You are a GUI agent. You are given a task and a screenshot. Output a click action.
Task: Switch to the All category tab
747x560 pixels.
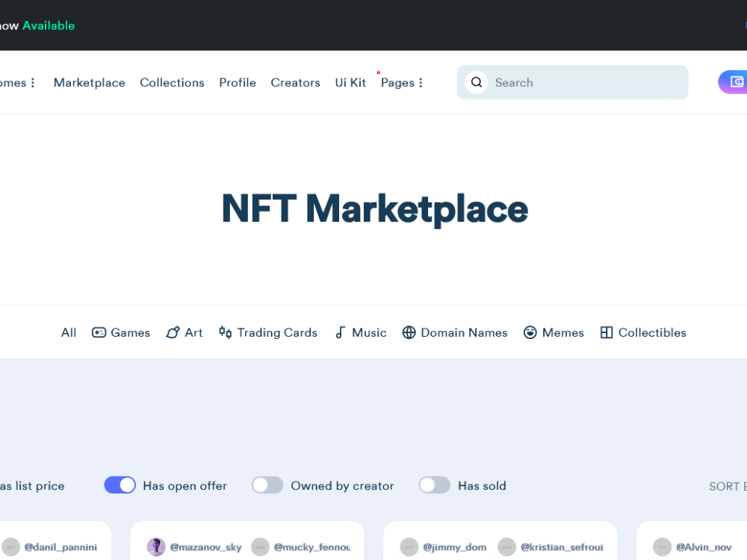click(68, 332)
